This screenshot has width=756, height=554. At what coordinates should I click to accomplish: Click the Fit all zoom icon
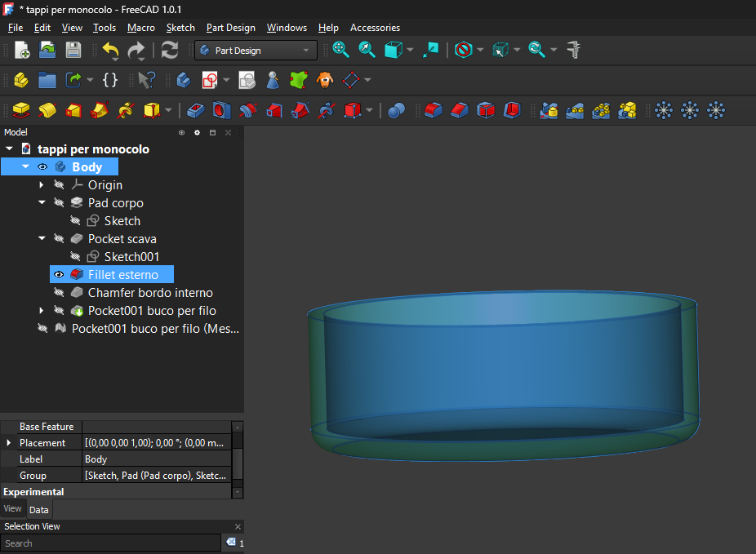click(341, 50)
